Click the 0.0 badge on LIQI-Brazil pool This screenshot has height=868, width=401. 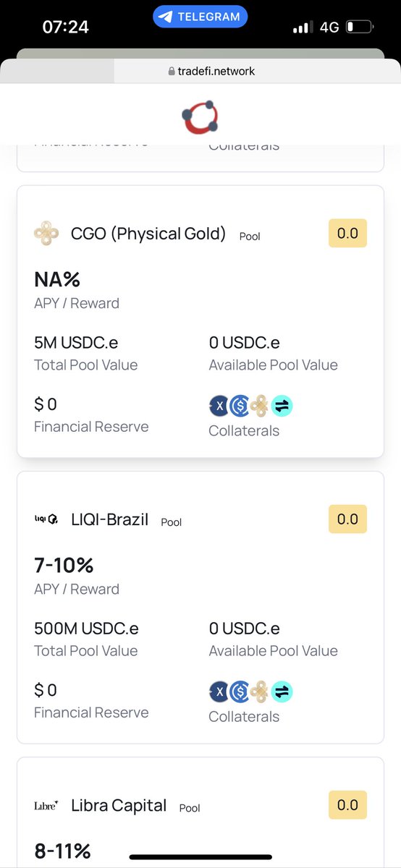(x=347, y=519)
